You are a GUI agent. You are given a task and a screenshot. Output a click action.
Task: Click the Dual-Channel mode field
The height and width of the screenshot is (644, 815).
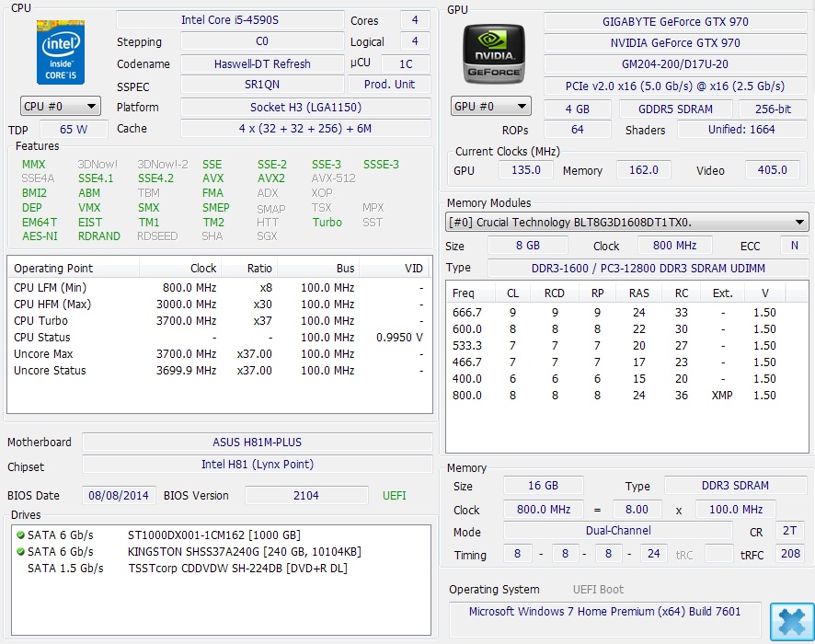pos(618,531)
